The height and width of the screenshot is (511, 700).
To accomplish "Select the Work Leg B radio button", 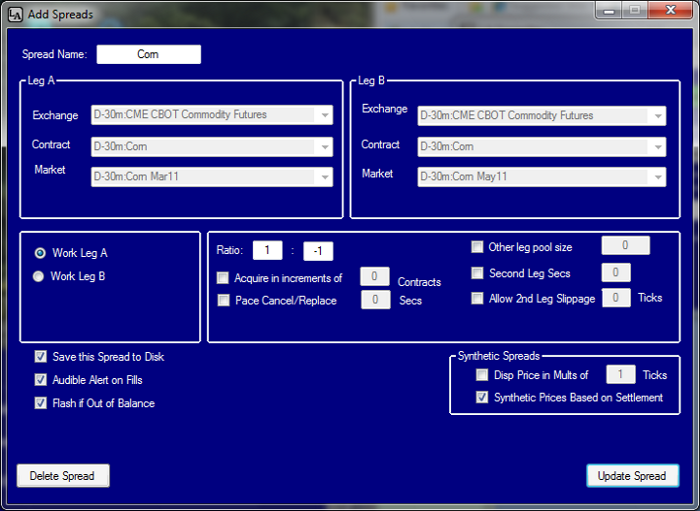I will point(40,276).
